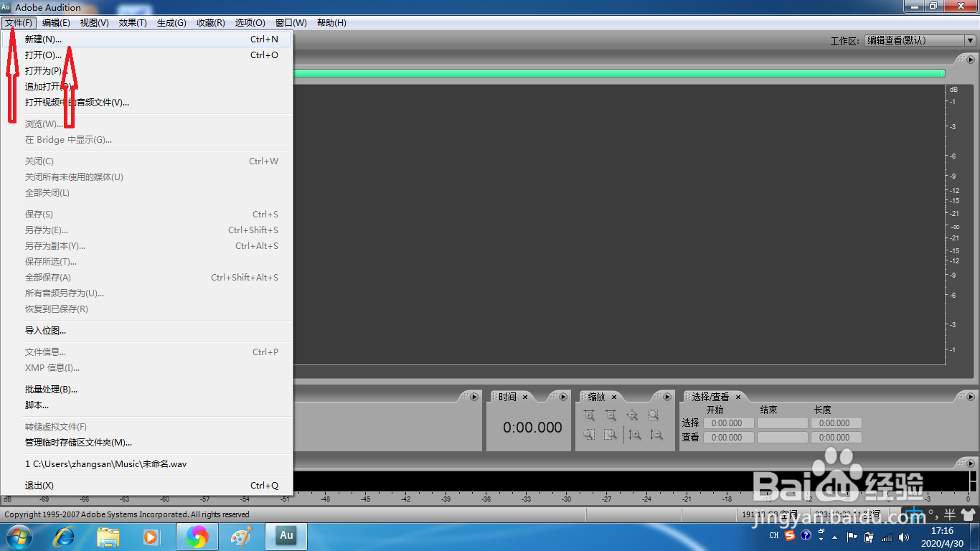Viewport: 980px width, 551px height.
Task: Open the 帮助(H) menu
Action: click(x=331, y=23)
